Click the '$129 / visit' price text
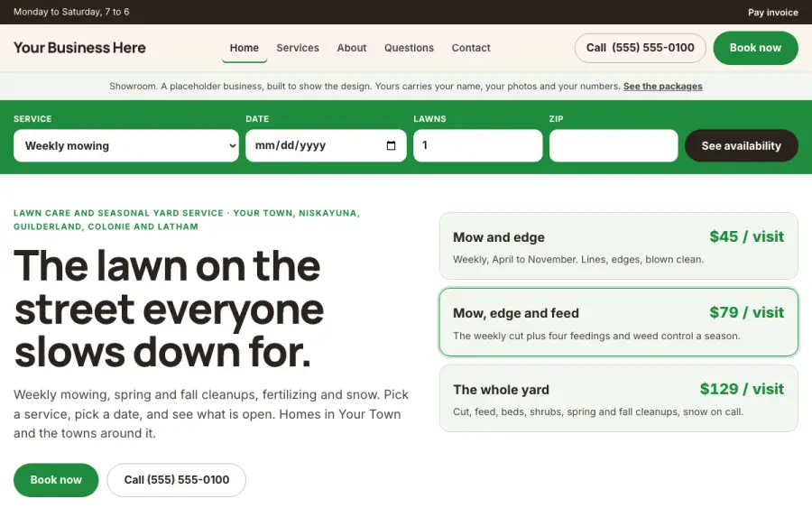This screenshot has height=508, width=812. [742, 389]
